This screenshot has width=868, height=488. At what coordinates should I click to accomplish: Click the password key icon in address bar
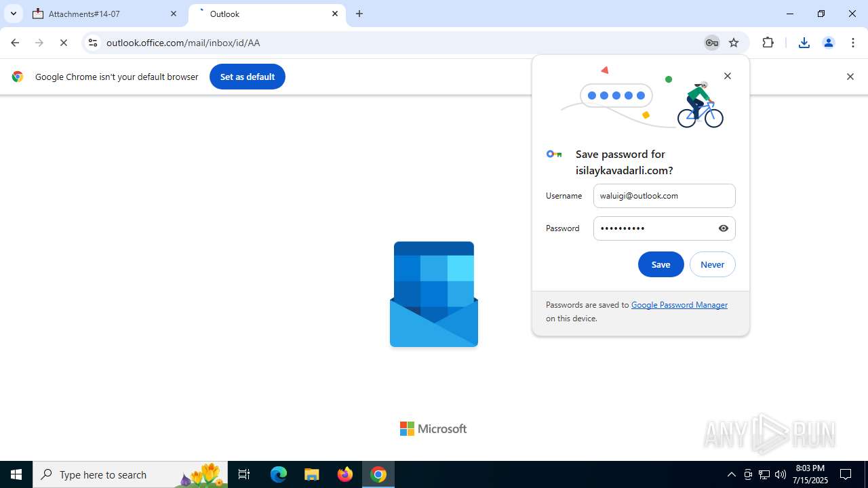click(x=711, y=43)
